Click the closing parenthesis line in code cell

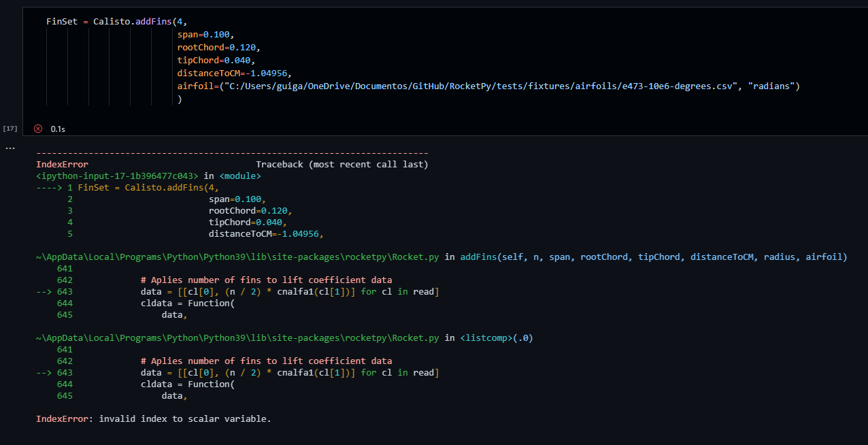point(180,99)
